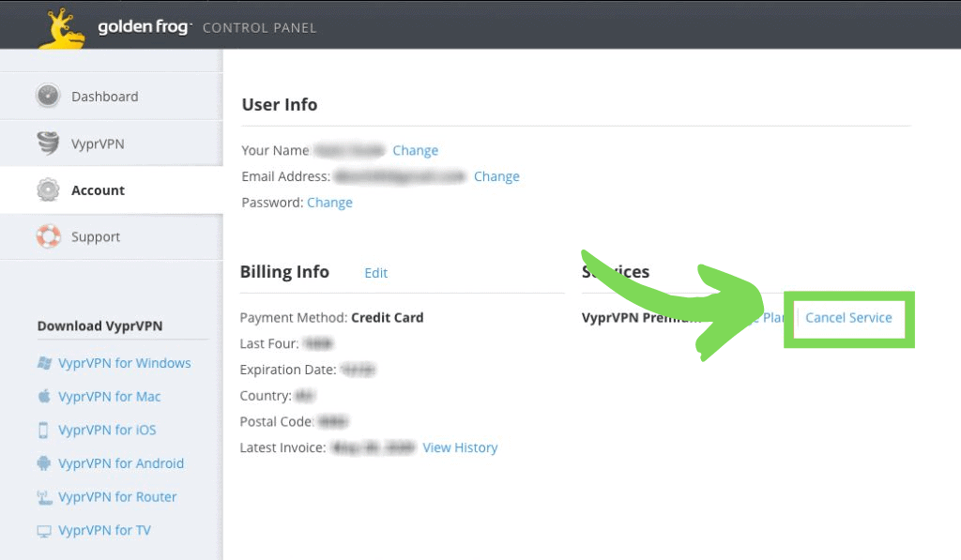The height and width of the screenshot is (560, 961).
Task: Click the Android robot icon
Action: click(x=43, y=463)
